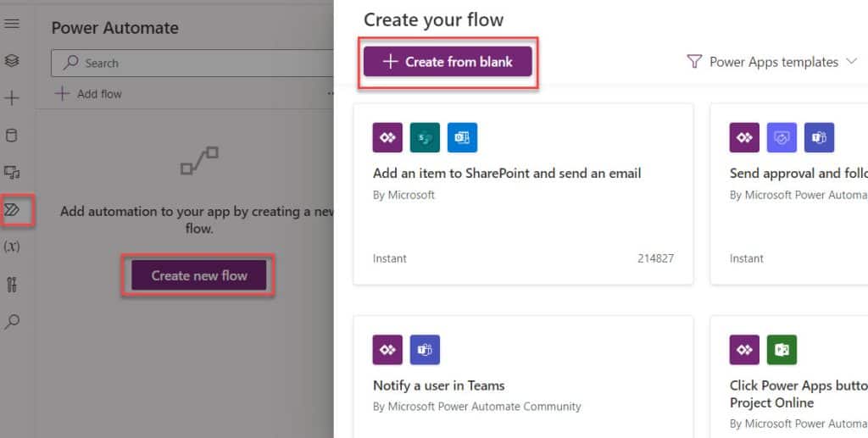This screenshot has width=868, height=438.
Task: Click the Create your flow heading
Action: pyautogui.click(x=433, y=20)
